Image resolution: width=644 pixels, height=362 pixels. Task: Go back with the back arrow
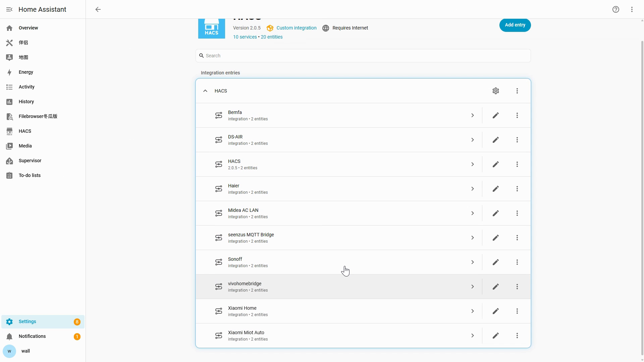point(98,9)
